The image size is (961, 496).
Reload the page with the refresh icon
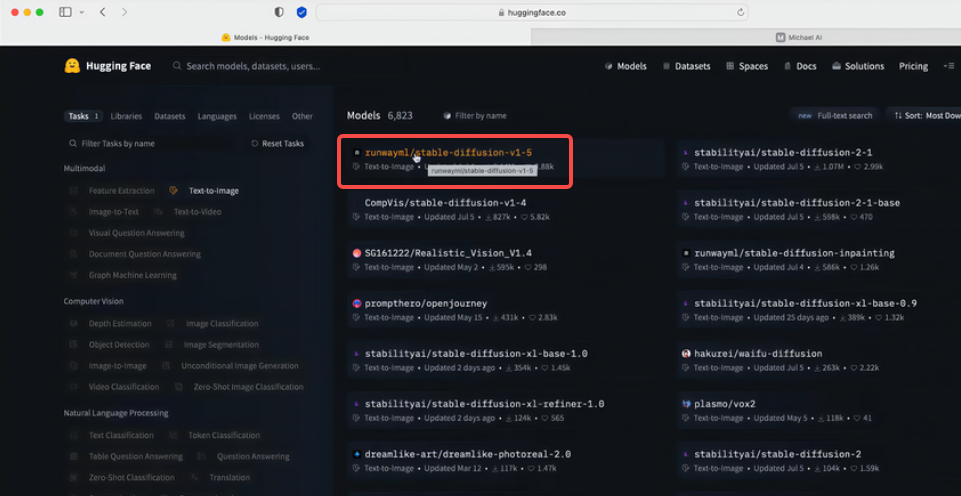[x=740, y=12]
